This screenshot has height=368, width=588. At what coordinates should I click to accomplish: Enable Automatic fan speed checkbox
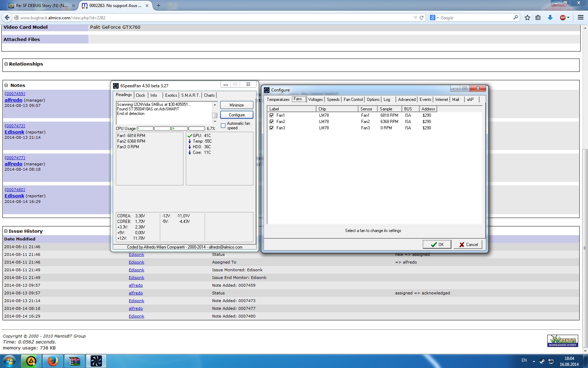pos(223,125)
